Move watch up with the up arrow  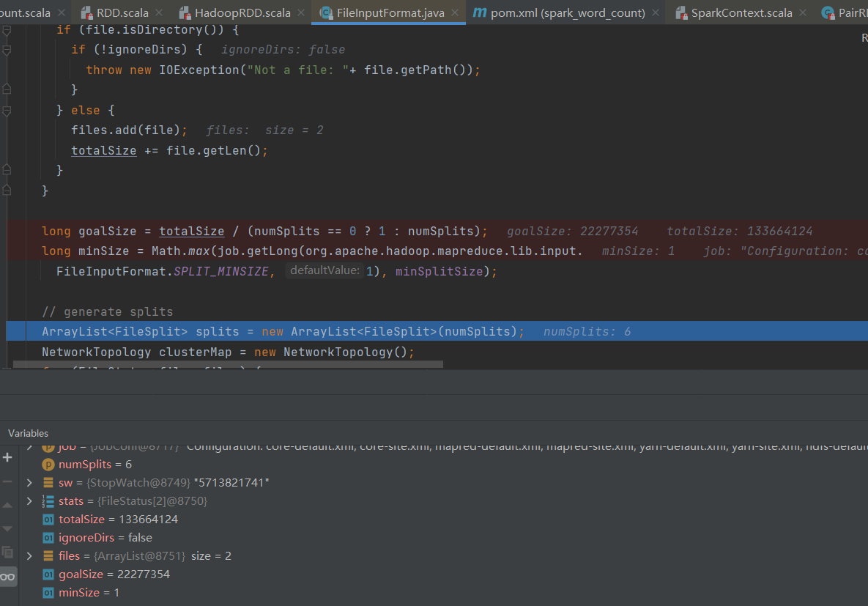click(7, 505)
